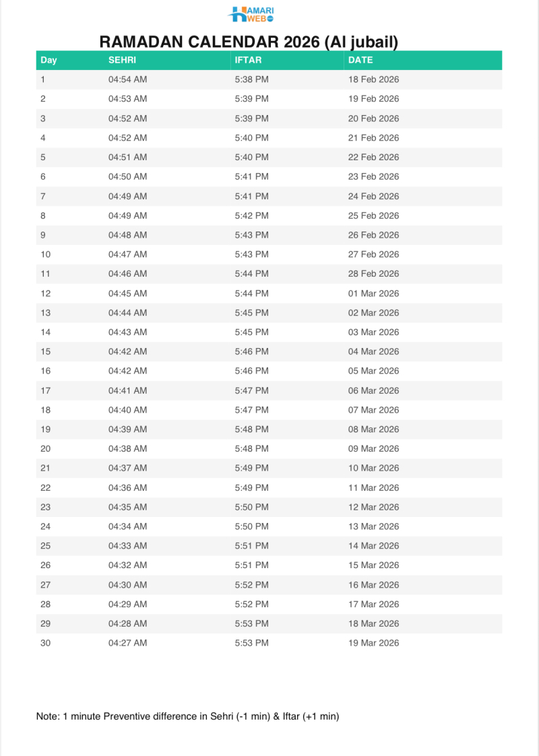The width and height of the screenshot is (539, 756).
Task: Select the date 10 Mar 2026
Action: click(x=373, y=468)
